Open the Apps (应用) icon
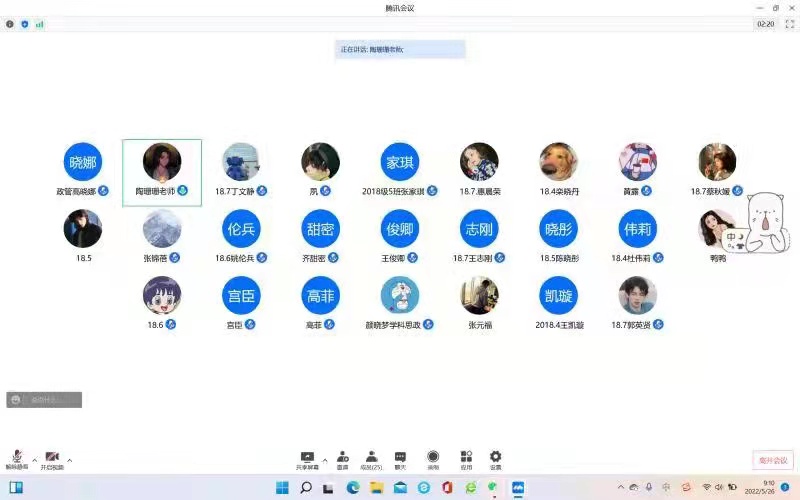This screenshot has width=800, height=500. [466, 458]
